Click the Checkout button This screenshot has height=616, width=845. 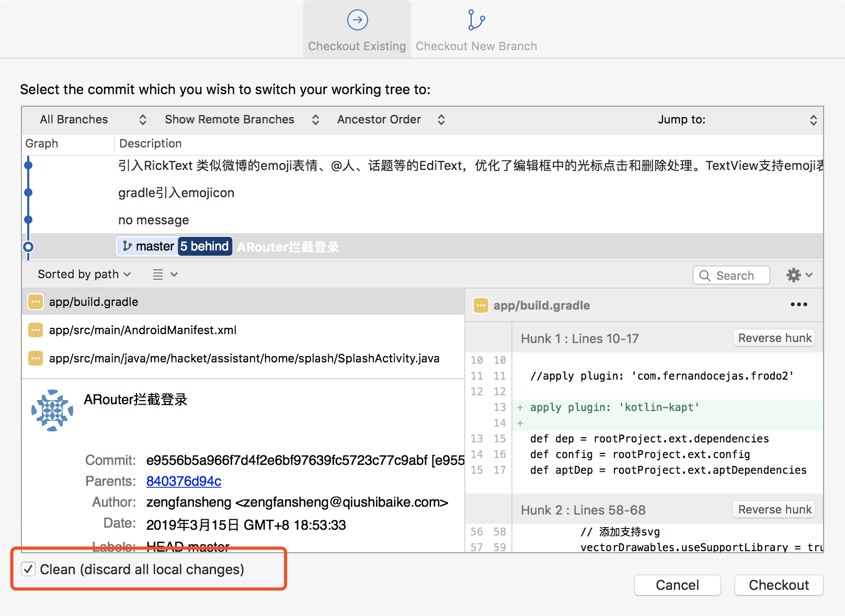click(779, 585)
